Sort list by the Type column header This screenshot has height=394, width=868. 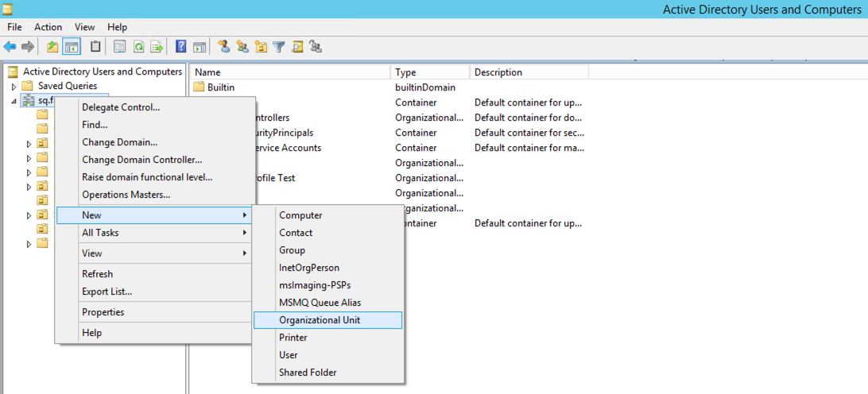429,72
